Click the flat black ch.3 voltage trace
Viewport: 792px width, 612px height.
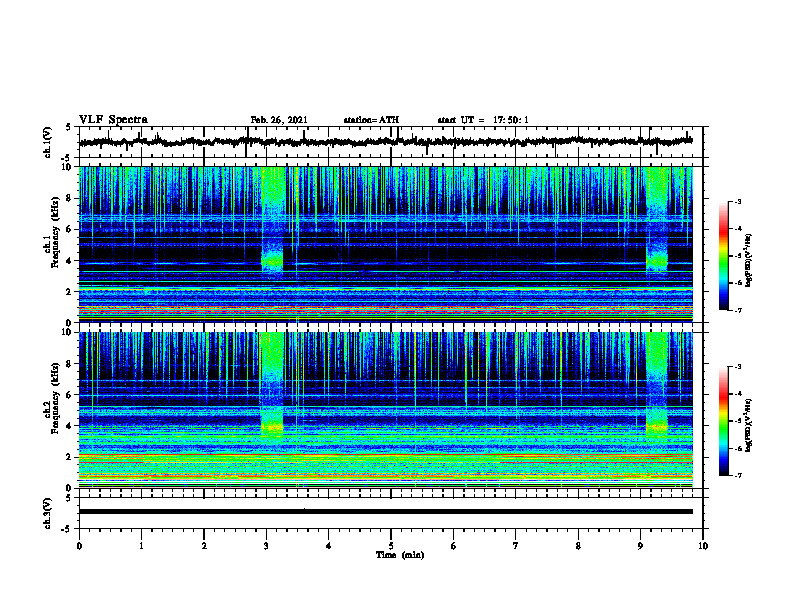click(x=386, y=512)
